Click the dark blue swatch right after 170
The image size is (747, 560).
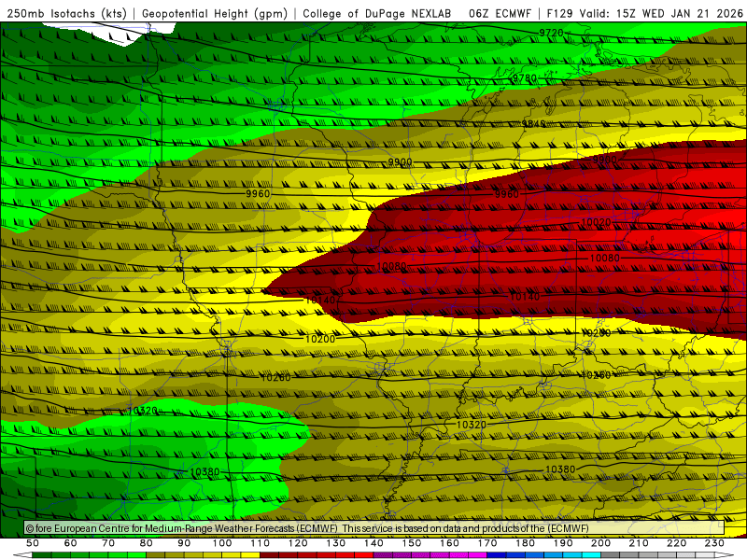click(x=496, y=555)
